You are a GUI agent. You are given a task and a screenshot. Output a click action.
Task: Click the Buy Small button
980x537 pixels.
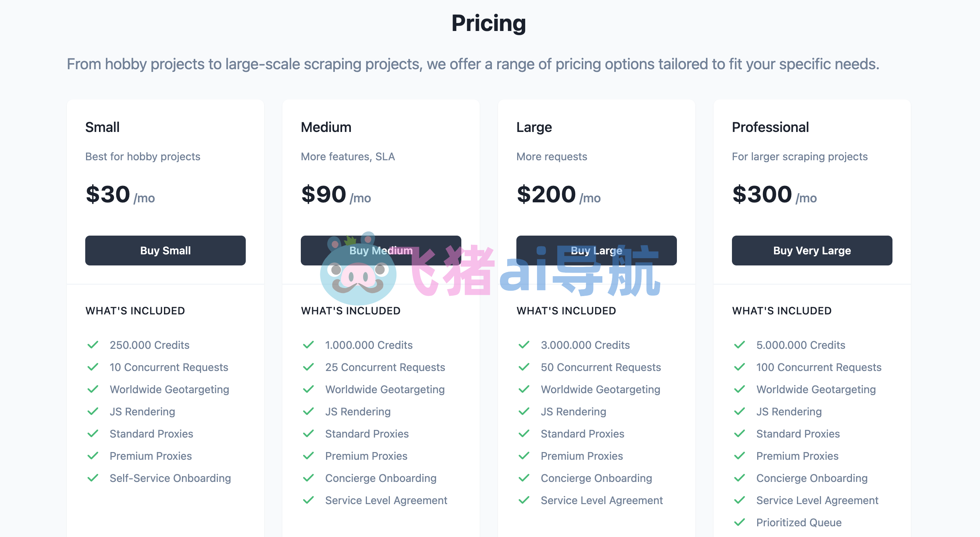click(165, 251)
